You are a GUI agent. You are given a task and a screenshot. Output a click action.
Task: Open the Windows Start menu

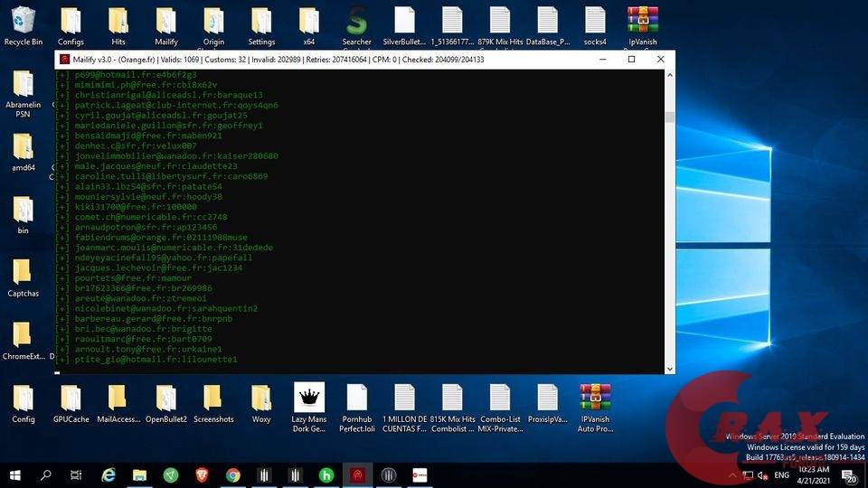point(15,475)
